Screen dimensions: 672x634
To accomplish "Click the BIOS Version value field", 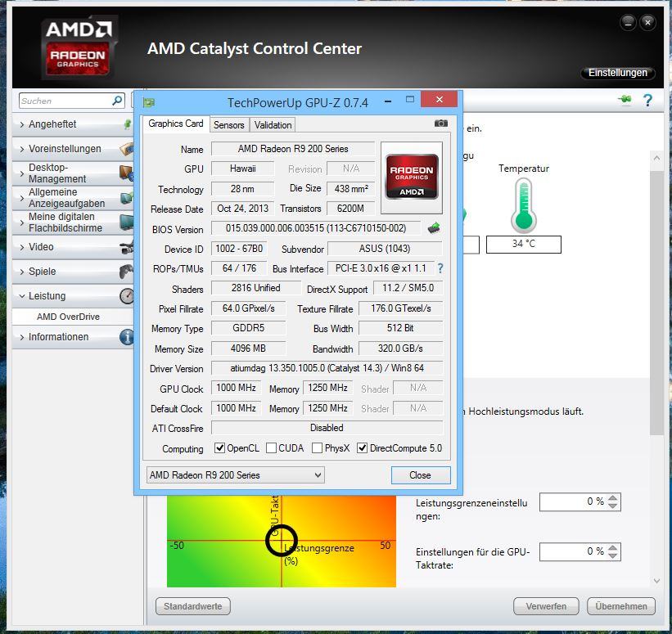I will click(x=316, y=228).
